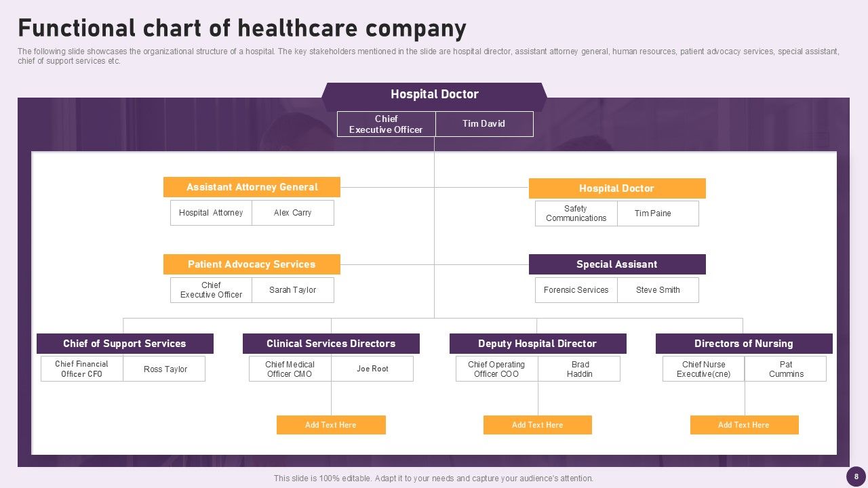Click Add Text Here under Directors of Nursing

(744, 425)
